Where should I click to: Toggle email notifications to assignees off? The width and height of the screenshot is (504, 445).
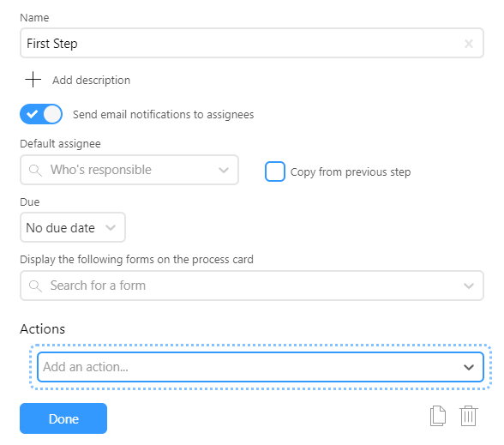click(41, 114)
